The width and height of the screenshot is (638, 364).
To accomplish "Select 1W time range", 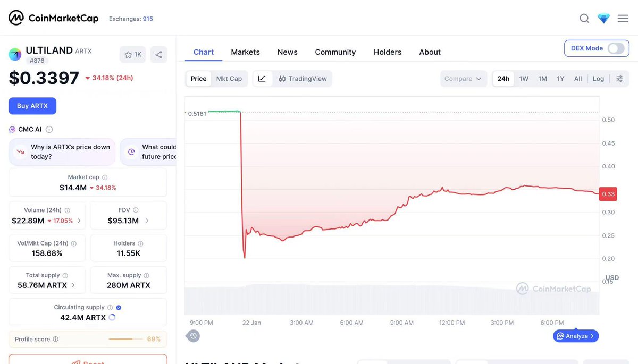I will pos(524,79).
